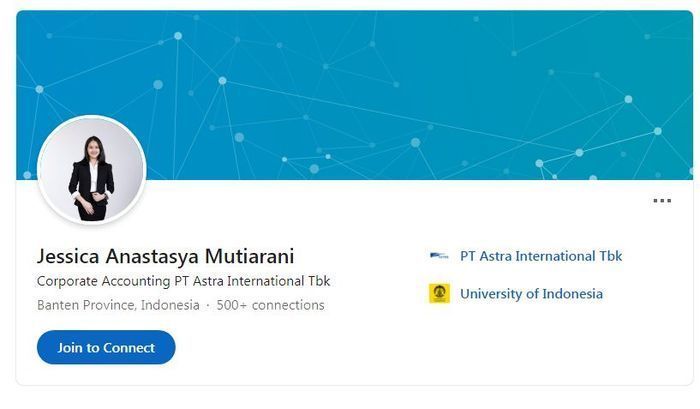Open the University of Indonesia link

tap(531, 294)
